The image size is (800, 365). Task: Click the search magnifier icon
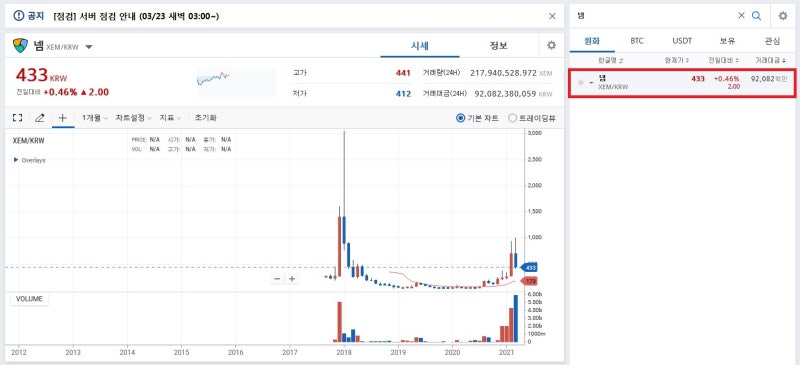pos(757,16)
